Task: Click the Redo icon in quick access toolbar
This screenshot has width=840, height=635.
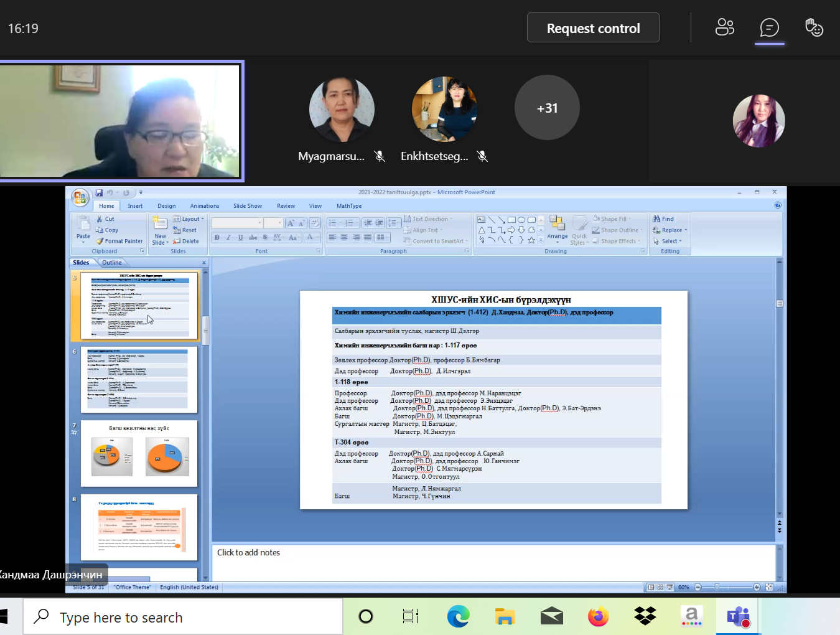Action: click(x=126, y=193)
